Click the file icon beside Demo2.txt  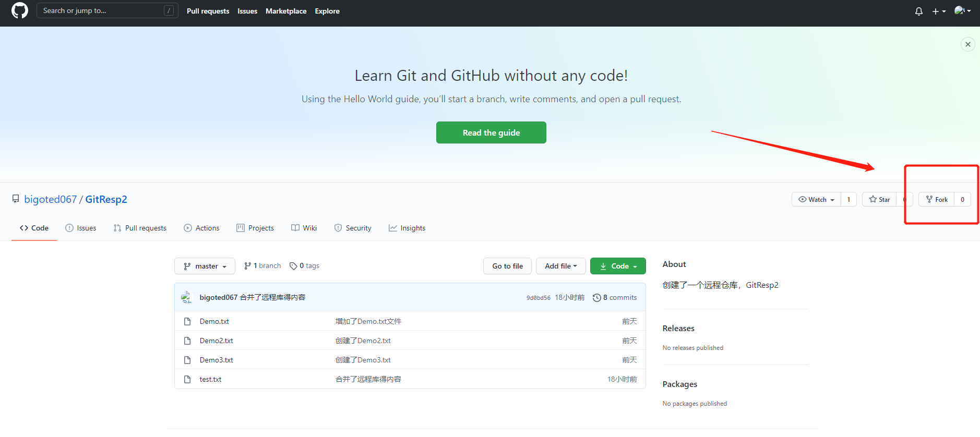(187, 341)
